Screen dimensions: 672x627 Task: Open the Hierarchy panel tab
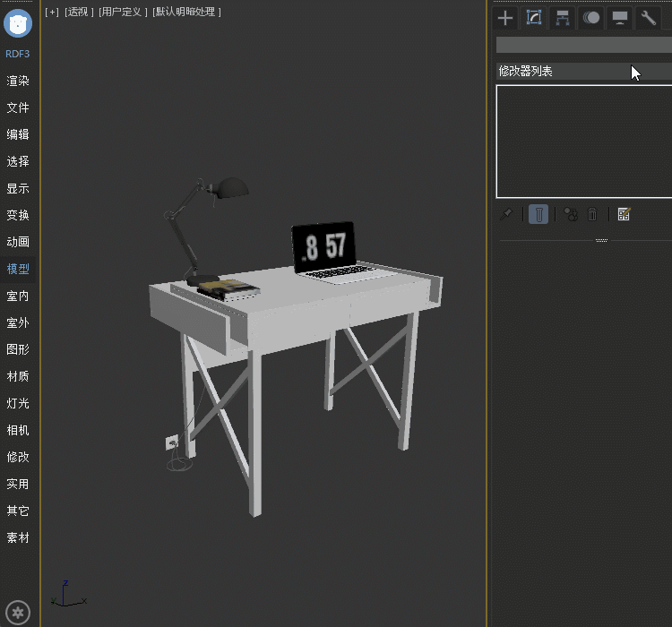point(563,18)
